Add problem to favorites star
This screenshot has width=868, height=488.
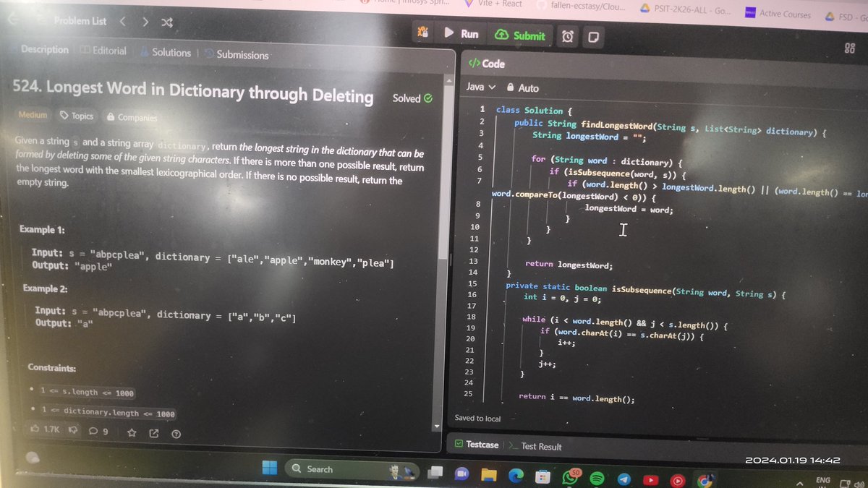tap(132, 433)
